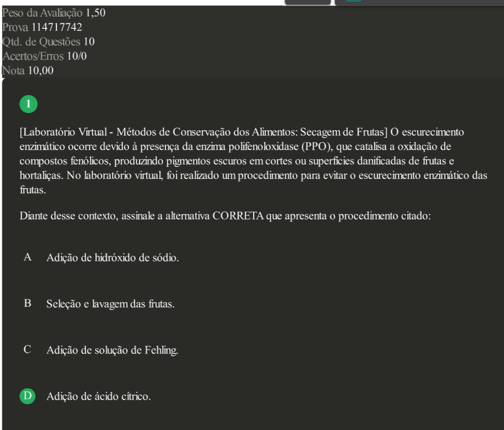Click the 'Peso da Avaliação 1,50' line
This screenshot has height=430, width=504.
coord(54,13)
